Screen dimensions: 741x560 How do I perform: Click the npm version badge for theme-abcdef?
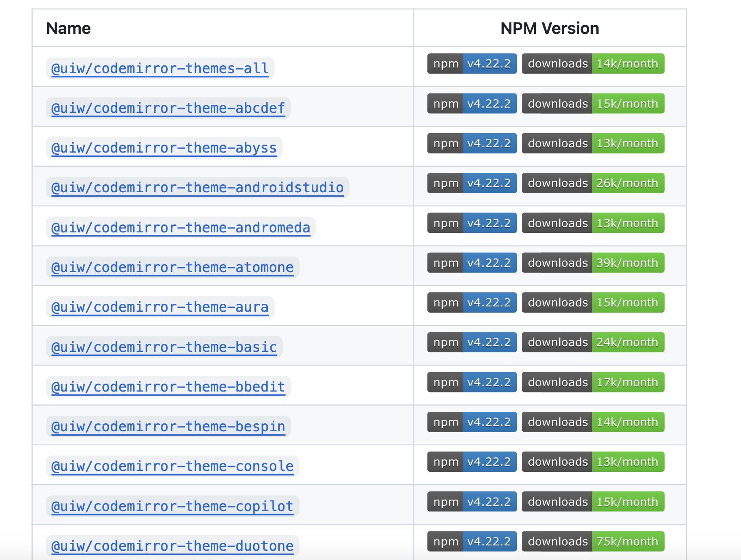click(x=472, y=103)
